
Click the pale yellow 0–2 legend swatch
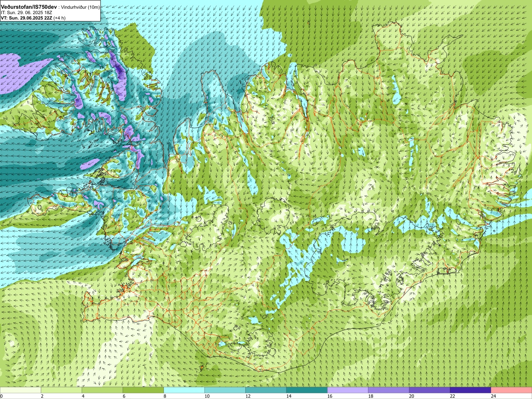click(x=21, y=390)
